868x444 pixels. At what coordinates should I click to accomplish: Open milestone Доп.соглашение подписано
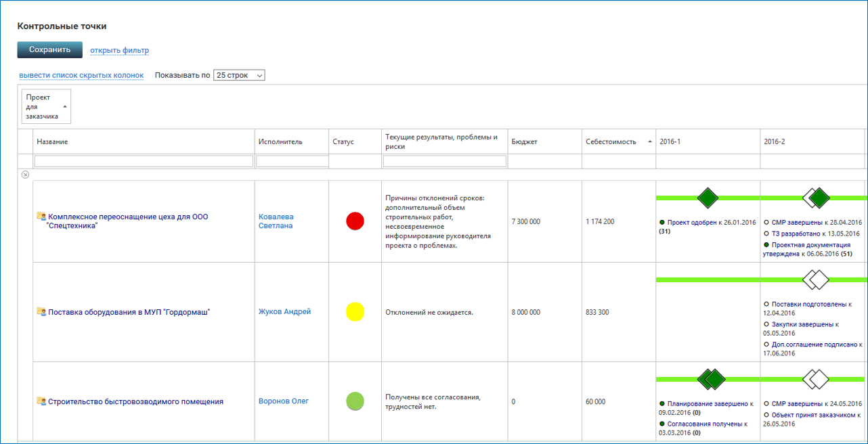[x=815, y=345]
